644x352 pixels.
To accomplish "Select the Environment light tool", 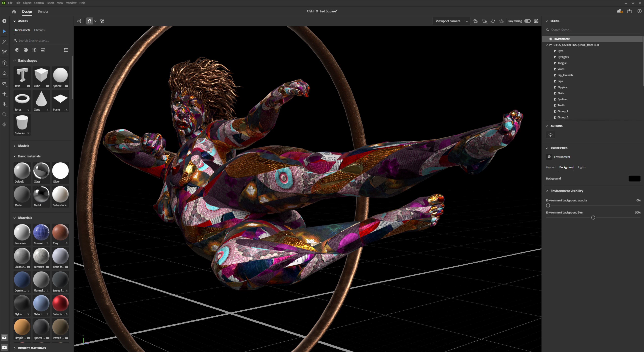I will pos(4,73).
